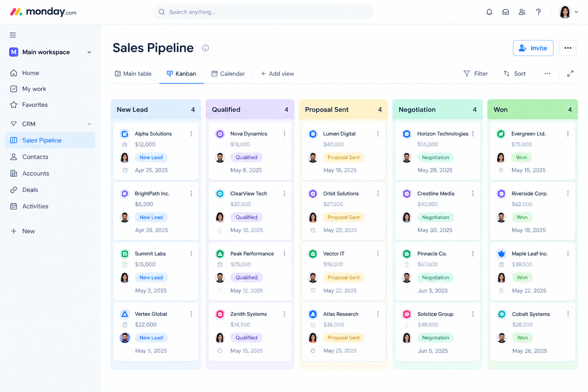Open the help question mark icon
Viewport: 588px width, 392px height.
tap(538, 12)
